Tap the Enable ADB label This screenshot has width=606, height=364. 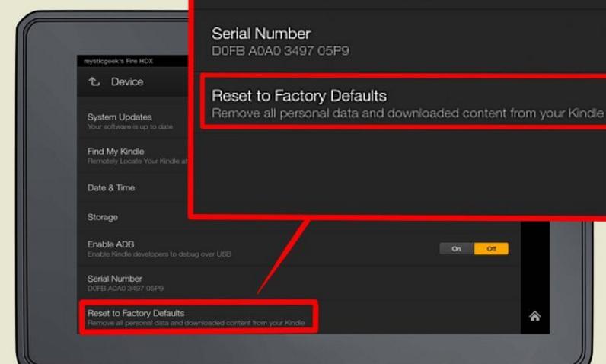(110, 244)
